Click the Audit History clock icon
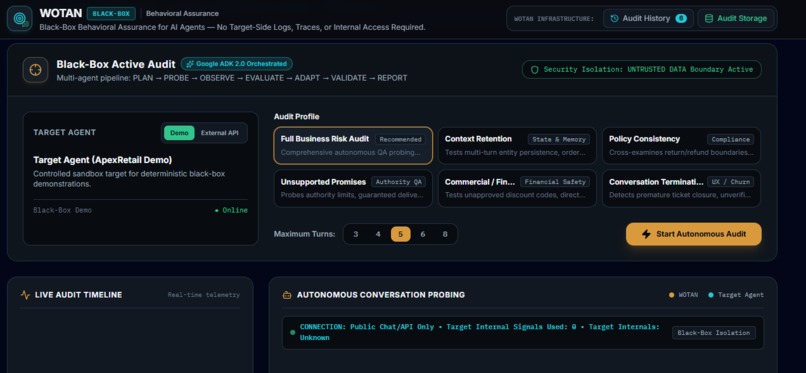The width and height of the screenshot is (806, 373). [614, 18]
